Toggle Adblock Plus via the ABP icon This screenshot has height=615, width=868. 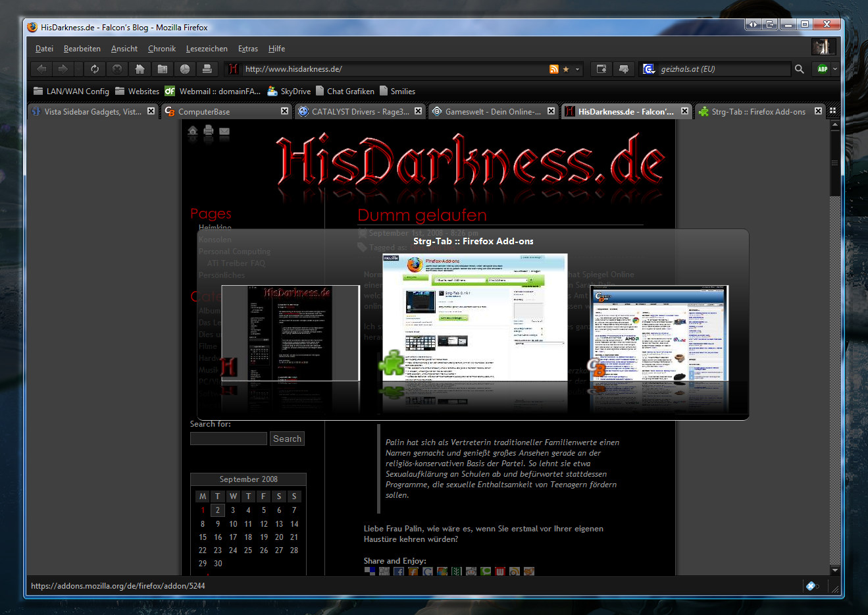coord(822,69)
